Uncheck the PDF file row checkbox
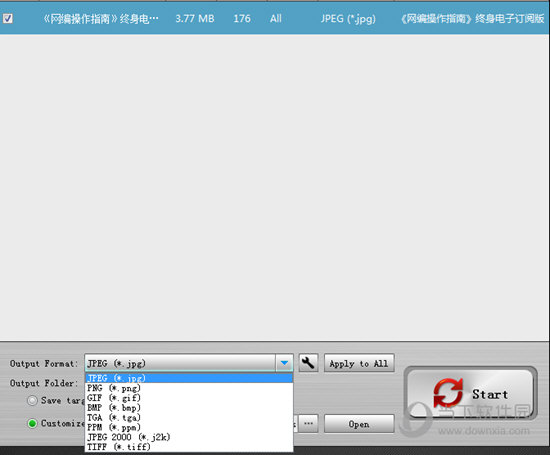 [8, 18]
